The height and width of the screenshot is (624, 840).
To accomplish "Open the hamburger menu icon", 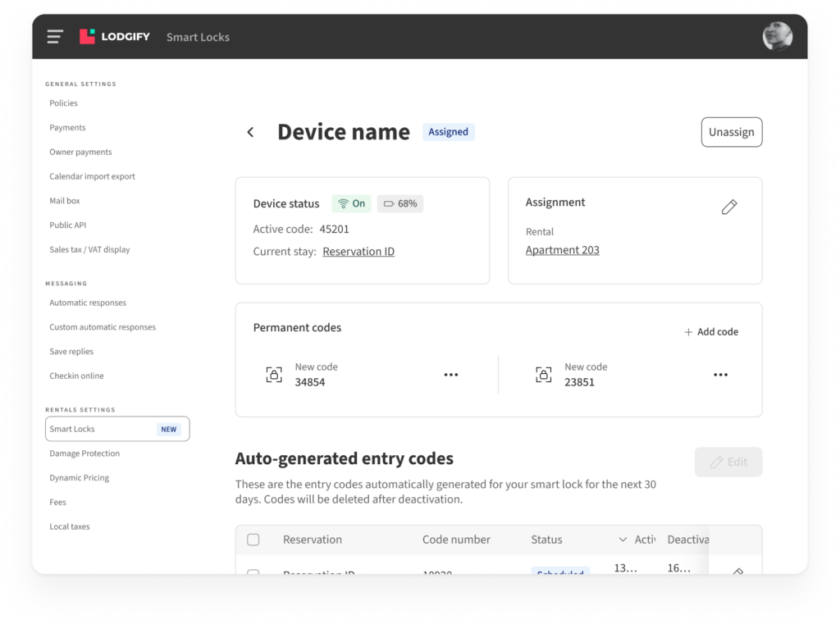I will pyautogui.click(x=55, y=37).
